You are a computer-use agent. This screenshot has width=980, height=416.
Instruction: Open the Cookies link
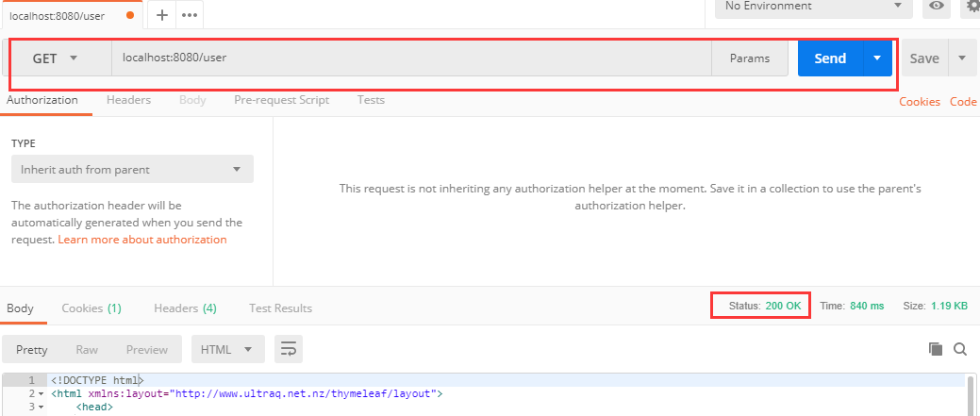[920, 102]
